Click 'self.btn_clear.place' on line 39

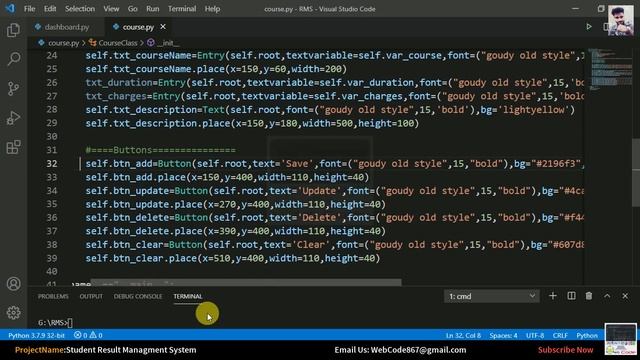(141, 258)
